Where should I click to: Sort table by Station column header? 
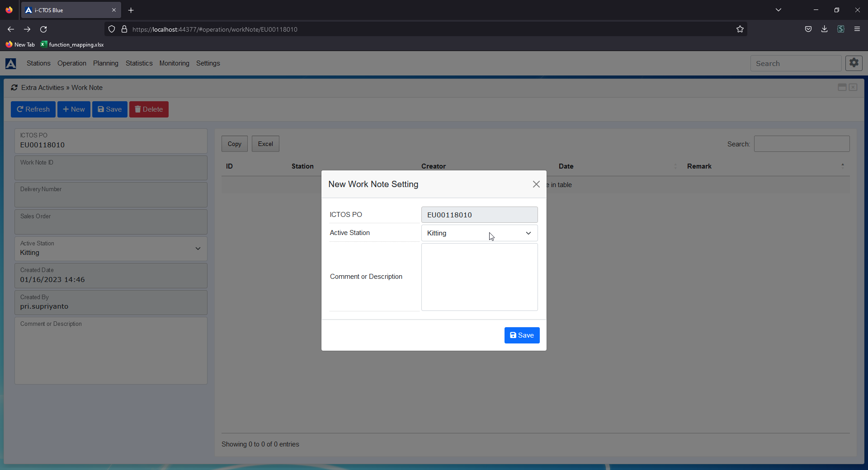tap(302, 166)
